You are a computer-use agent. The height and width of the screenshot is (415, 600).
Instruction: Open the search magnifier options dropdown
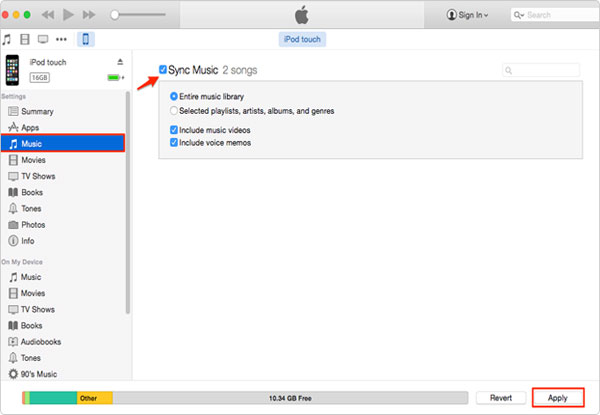(518, 15)
